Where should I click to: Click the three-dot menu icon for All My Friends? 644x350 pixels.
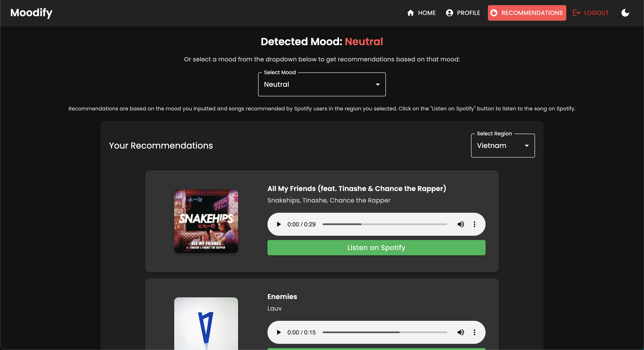[x=474, y=224]
